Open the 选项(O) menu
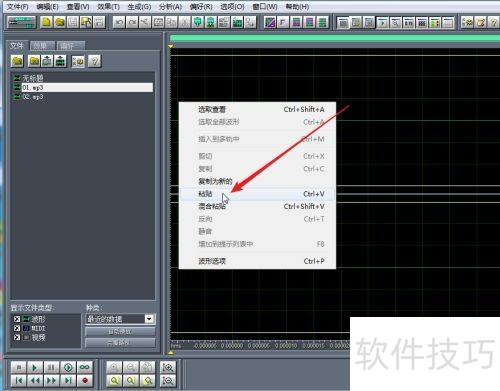 point(232,7)
